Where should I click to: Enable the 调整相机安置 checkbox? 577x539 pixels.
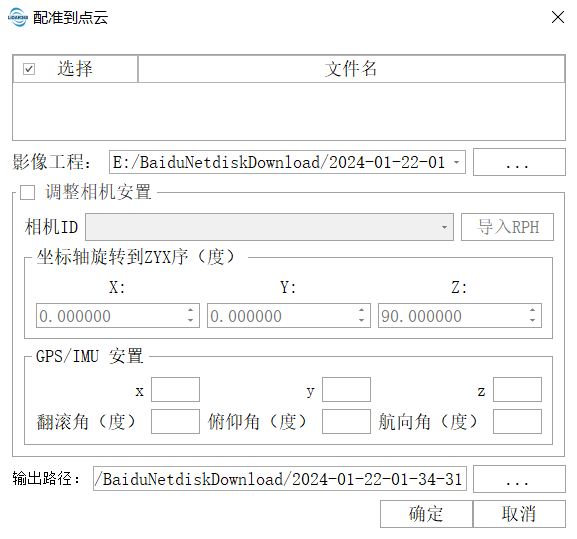[x=28, y=192]
